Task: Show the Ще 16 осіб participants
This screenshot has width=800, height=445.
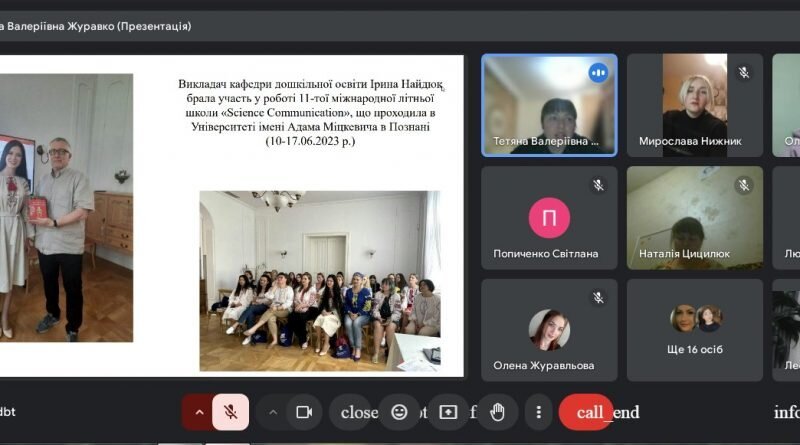Action: coord(694,330)
